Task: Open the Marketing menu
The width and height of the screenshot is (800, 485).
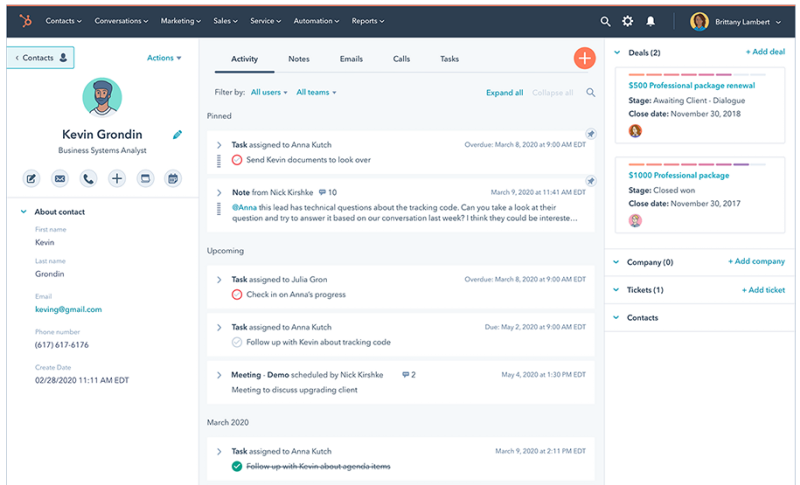Action: (x=181, y=21)
